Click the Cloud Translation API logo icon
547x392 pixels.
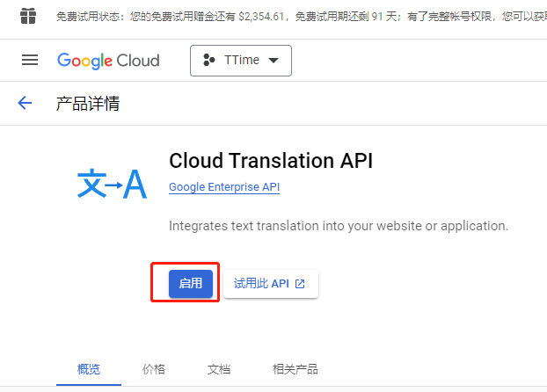[112, 184]
